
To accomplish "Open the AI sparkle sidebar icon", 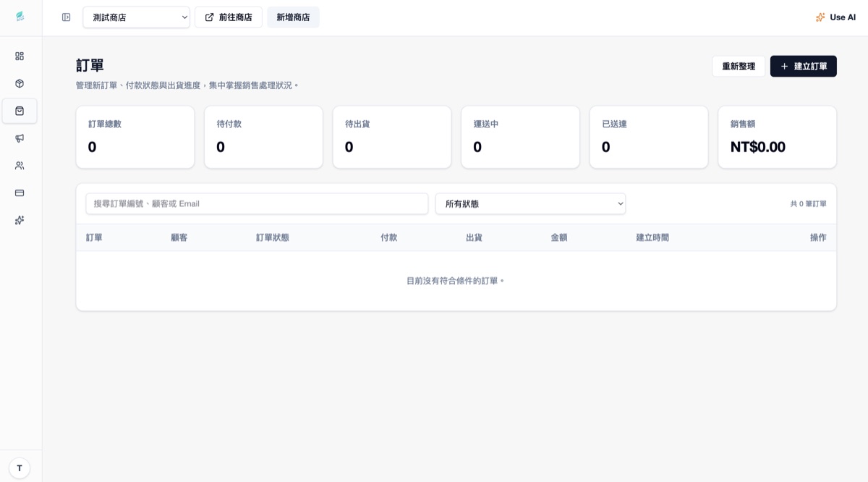I will click(x=20, y=220).
